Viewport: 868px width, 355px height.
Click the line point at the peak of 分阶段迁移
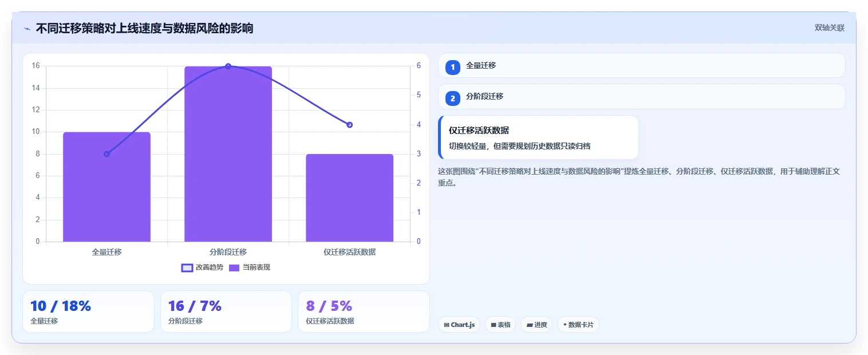tap(228, 66)
